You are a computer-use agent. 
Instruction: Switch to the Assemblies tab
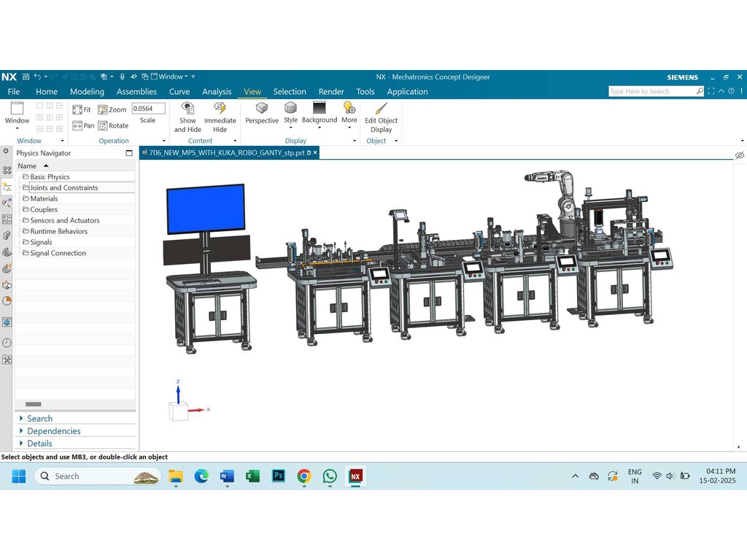[x=136, y=91]
